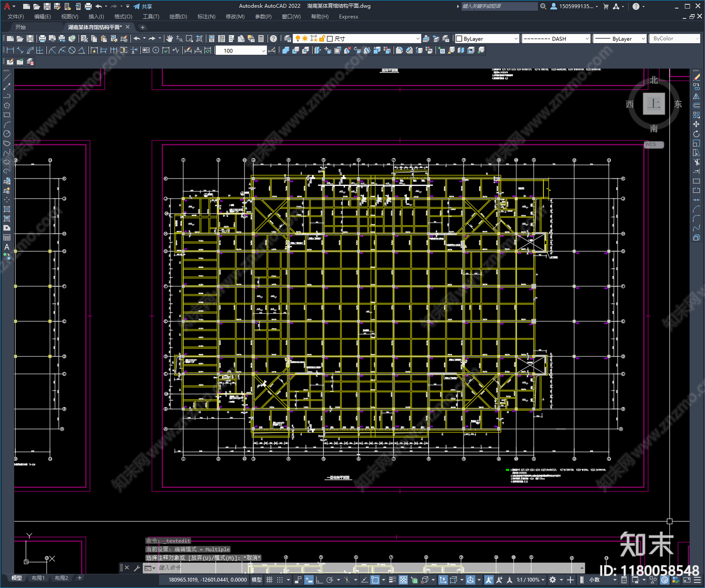Click the 模型 model space button in status bar
The image size is (705, 588).
[256, 580]
